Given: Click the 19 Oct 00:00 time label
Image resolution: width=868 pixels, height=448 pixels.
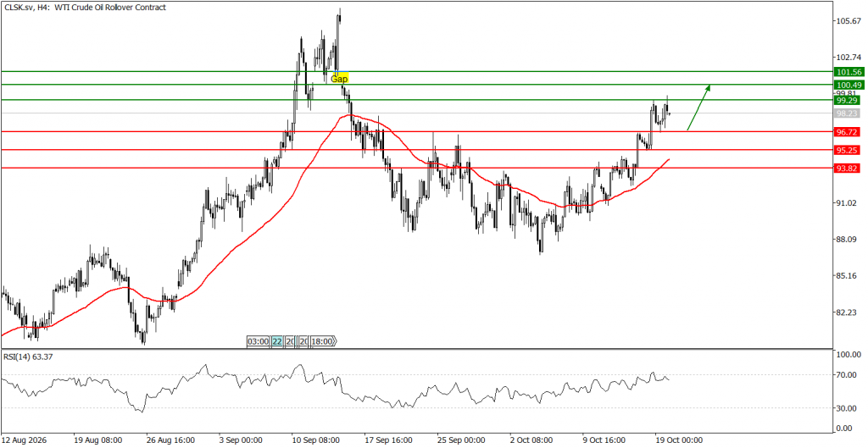Looking at the screenshot, I should 679,440.
